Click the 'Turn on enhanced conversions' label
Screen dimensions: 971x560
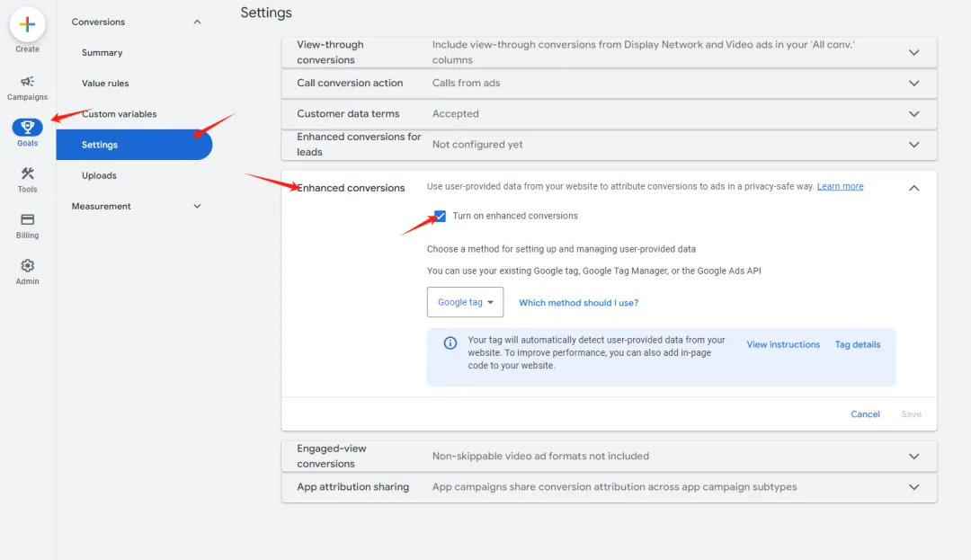click(515, 216)
